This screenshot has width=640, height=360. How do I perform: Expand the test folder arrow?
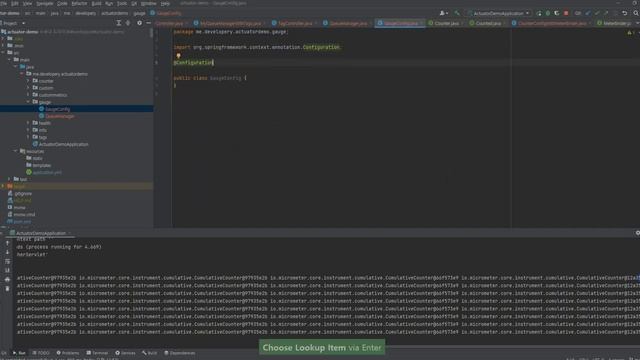pos(9,179)
